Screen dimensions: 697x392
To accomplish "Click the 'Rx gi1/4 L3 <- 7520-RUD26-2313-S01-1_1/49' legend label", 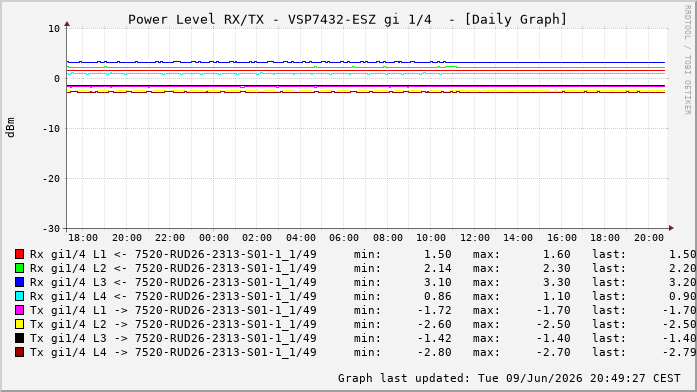I will 173,283.
